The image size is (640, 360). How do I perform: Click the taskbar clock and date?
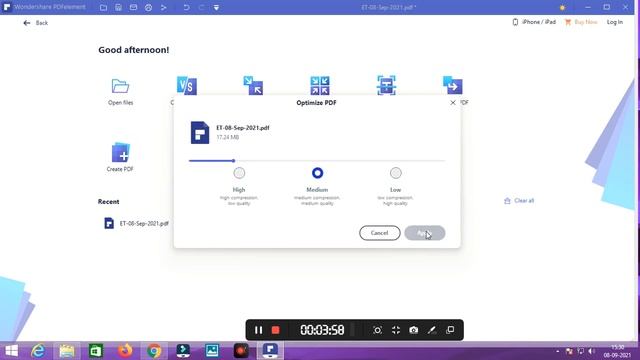[x=617, y=351]
